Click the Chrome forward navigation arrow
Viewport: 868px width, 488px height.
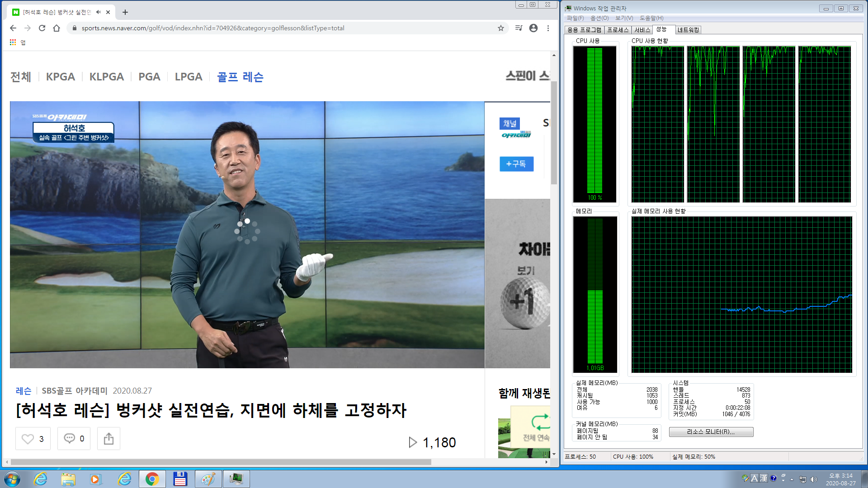coord(28,28)
